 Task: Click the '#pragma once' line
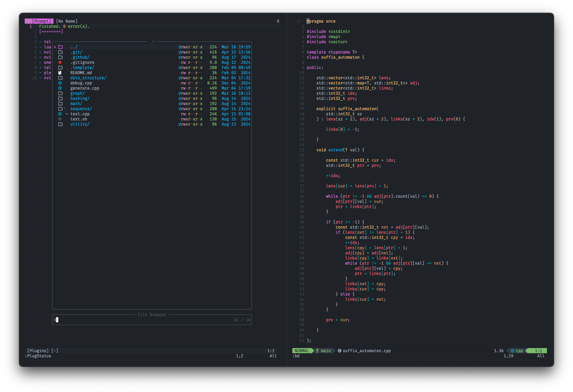click(x=321, y=21)
